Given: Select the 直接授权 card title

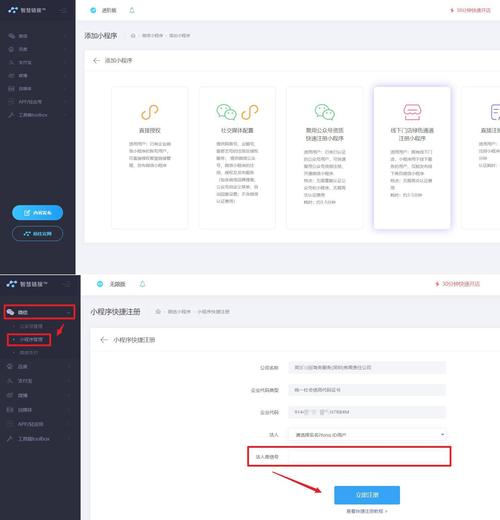Looking at the screenshot, I should 150,131.
